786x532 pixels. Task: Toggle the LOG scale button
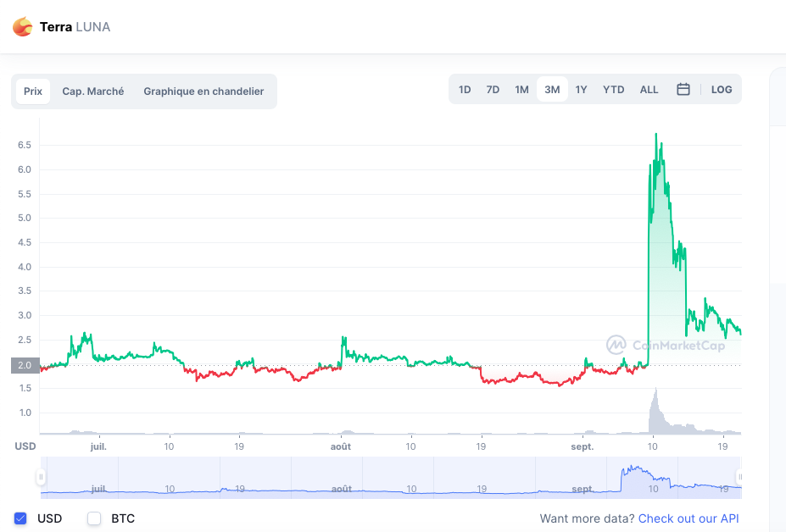click(722, 89)
